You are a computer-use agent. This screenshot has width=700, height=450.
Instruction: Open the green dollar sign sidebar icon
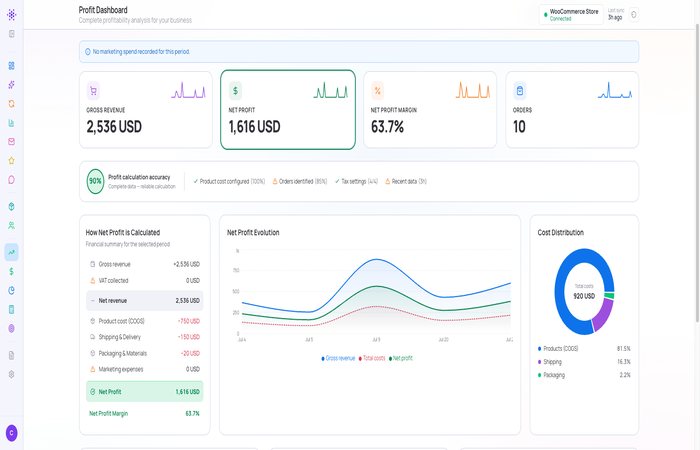tap(12, 271)
